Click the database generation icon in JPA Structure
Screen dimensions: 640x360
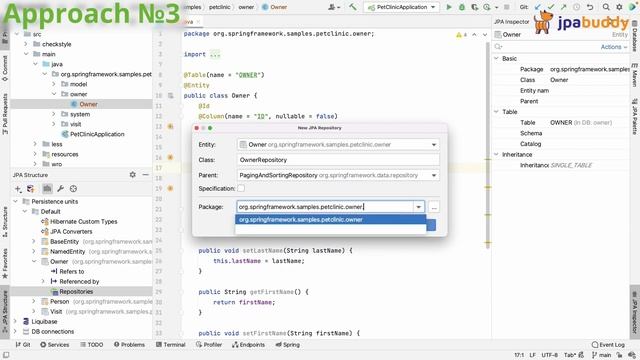(31, 189)
